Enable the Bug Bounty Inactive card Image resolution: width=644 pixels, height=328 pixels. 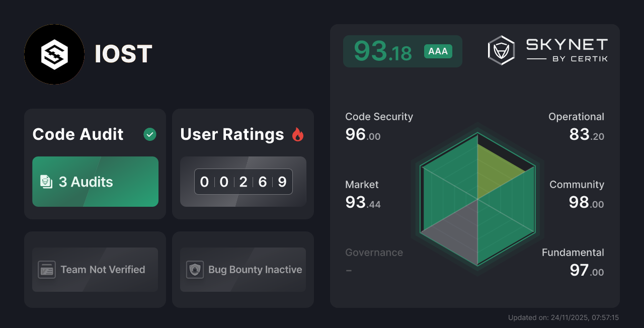coord(243,270)
